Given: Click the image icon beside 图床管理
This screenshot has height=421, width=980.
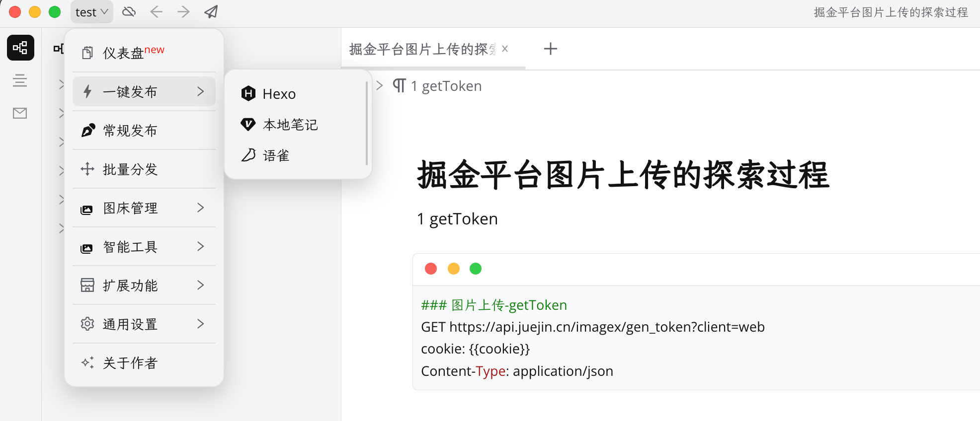Looking at the screenshot, I should point(86,210).
